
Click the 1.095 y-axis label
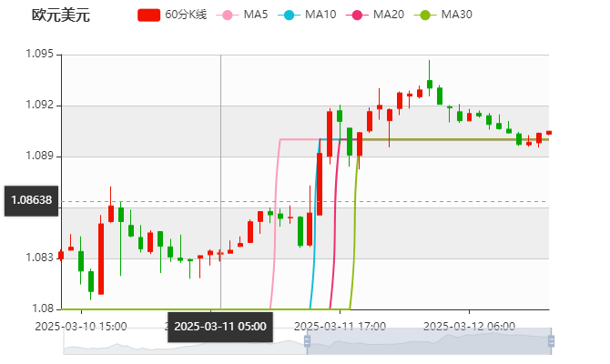(40, 54)
